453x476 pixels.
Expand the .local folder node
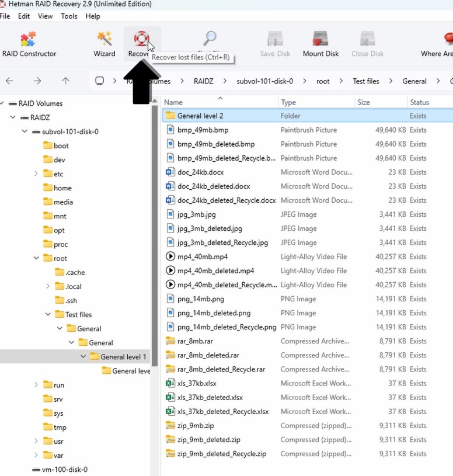48,286
